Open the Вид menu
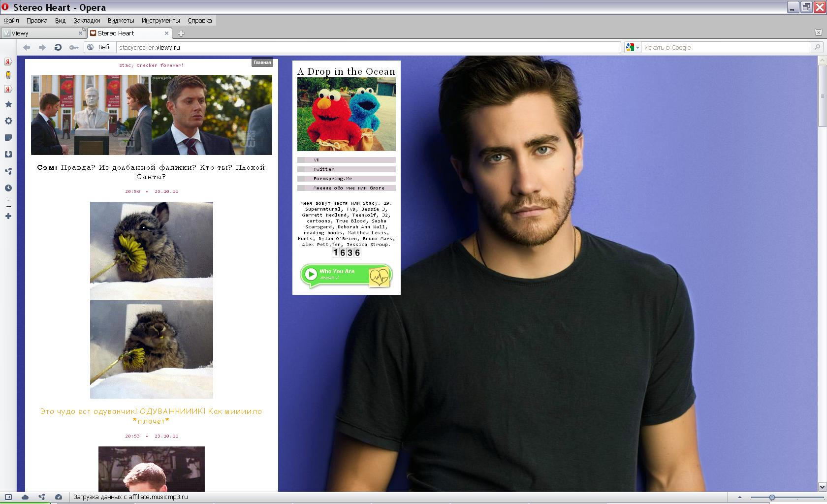Image resolution: width=827 pixels, height=504 pixels. 60,20
